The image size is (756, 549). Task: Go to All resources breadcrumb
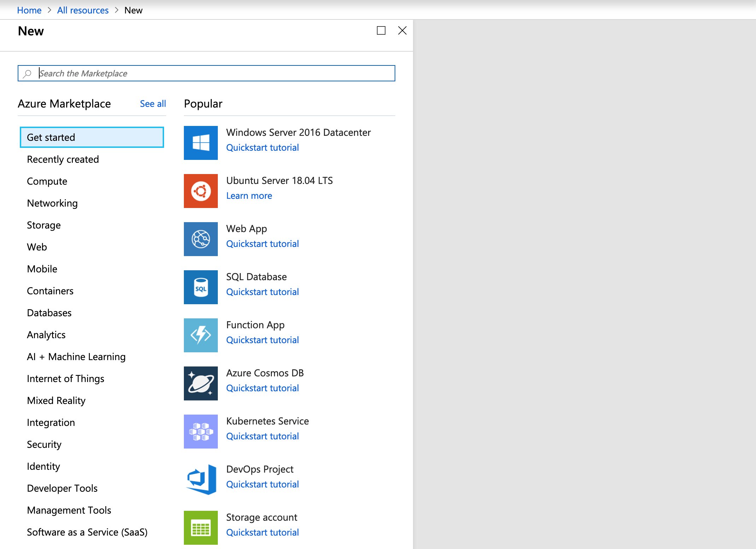(x=83, y=10)
